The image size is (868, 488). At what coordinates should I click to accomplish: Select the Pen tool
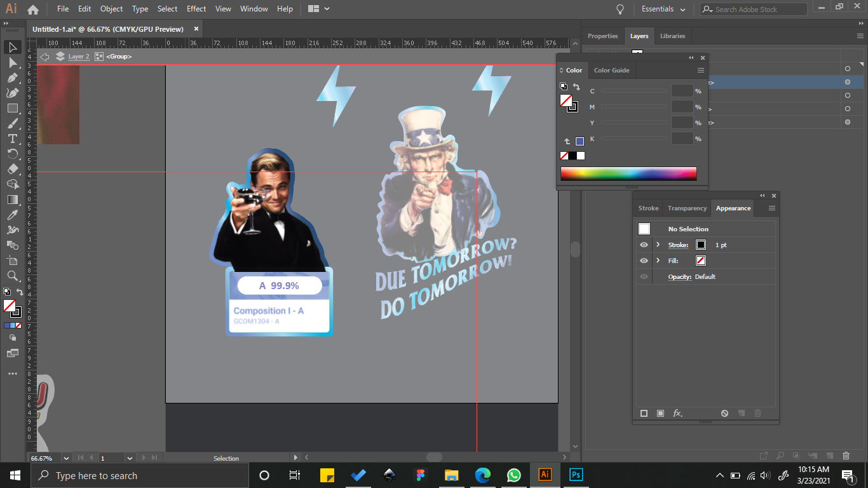13,78
